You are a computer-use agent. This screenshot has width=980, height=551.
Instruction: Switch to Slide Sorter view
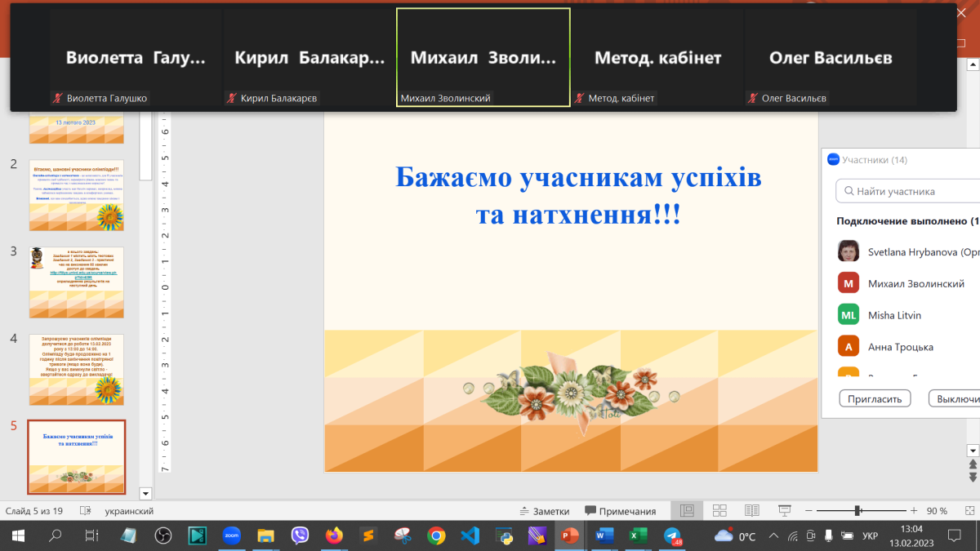[719, 511]
